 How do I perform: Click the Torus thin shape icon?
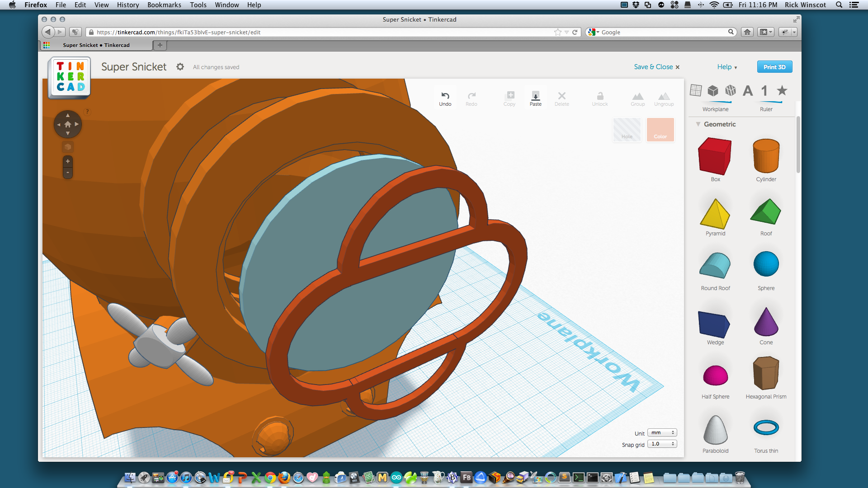[x=766, y=428]
